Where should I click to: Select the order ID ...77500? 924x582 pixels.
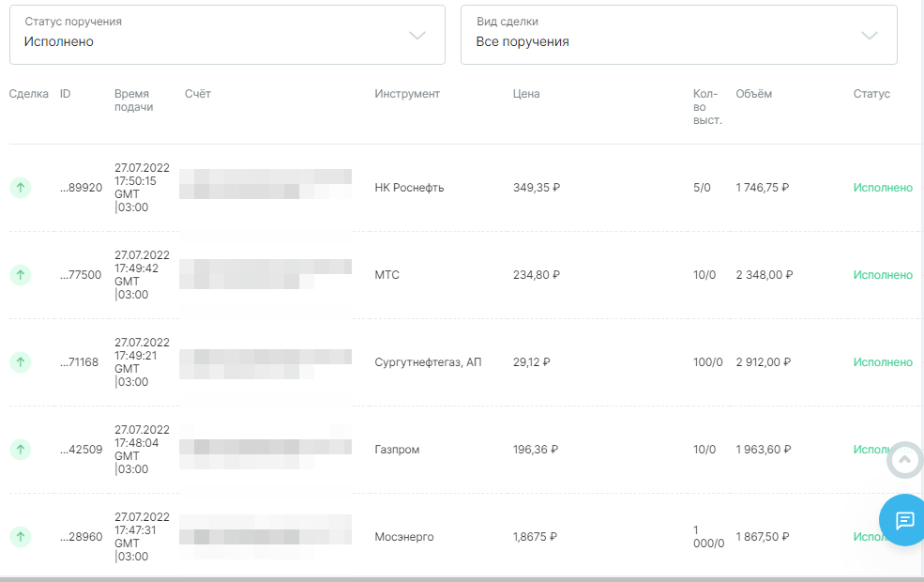pyautogui.click(x=81, y=275)
